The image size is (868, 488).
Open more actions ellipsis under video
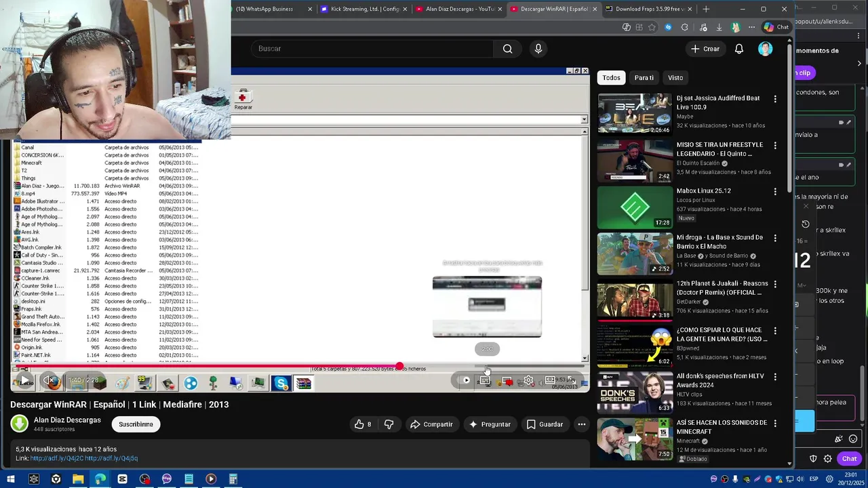(x=582, y=424)
